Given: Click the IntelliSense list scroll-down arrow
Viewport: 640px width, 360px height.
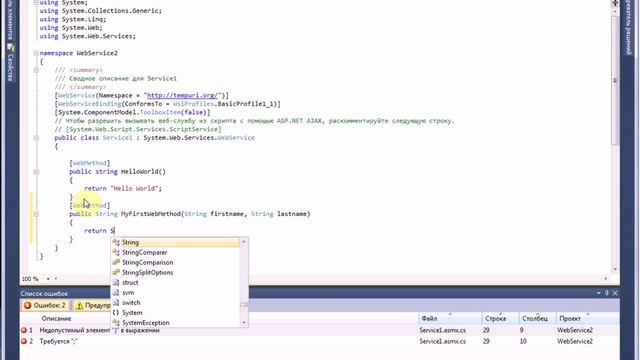Looking at the screenshot, I should (244, 322).
